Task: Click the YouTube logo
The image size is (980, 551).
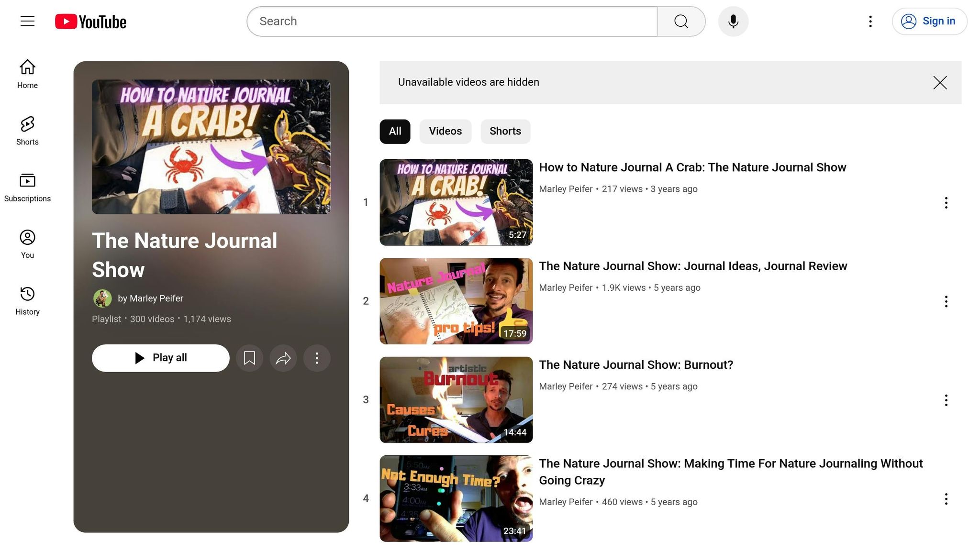Action: [91, 22]
